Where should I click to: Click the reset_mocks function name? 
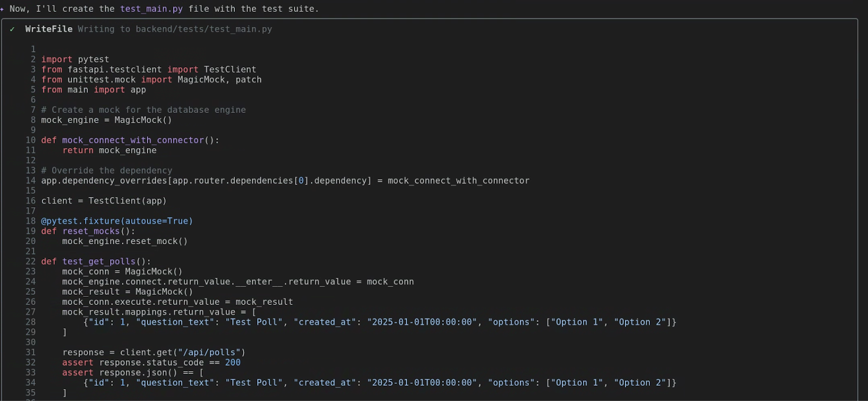click(x=91, y=232)
